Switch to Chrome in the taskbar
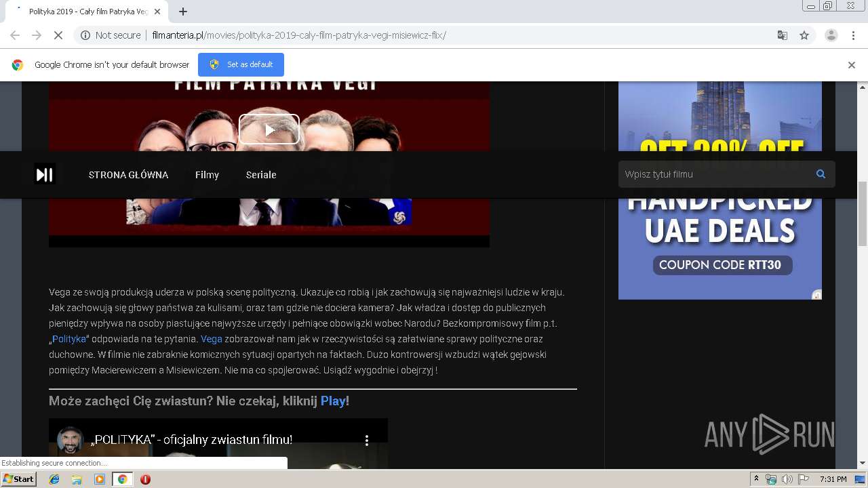This screenshot has width=868, height=488. tap(122, 479)
